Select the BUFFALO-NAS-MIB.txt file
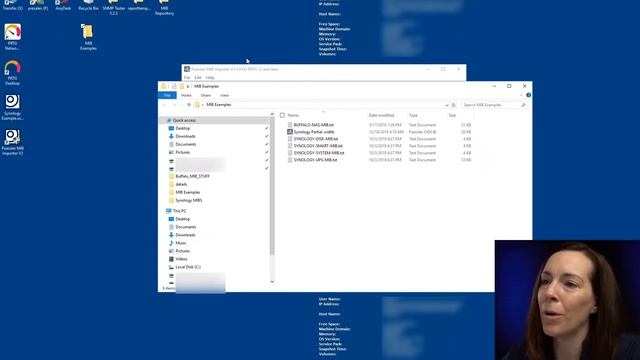The height and width of the screenshot is (360, 640). pos(313,125)
